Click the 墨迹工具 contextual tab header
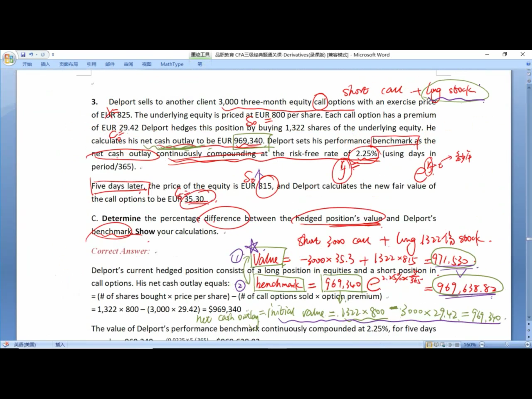The width and height of the screenshot is (532, 399). click(200, 55)
